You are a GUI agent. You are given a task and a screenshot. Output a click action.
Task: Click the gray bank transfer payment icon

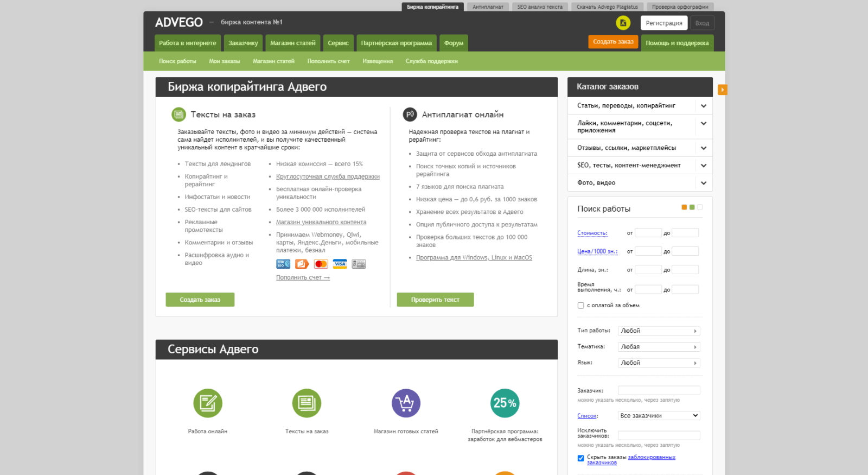tap(359, 264)
